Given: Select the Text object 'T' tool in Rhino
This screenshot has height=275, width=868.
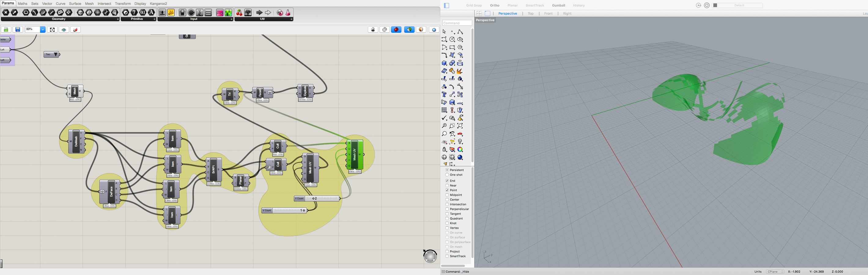Looking at the screenshot, I should pos(445,95).
